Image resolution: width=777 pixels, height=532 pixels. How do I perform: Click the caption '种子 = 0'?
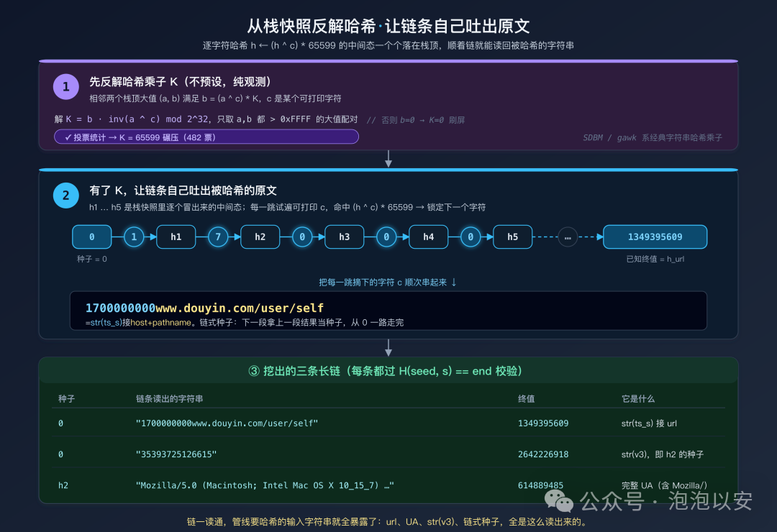point(91,259)
